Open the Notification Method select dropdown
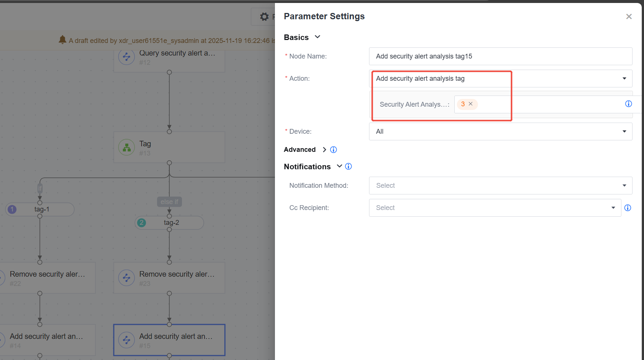Screen dimensions: 644x360 [x=501, y=186]
